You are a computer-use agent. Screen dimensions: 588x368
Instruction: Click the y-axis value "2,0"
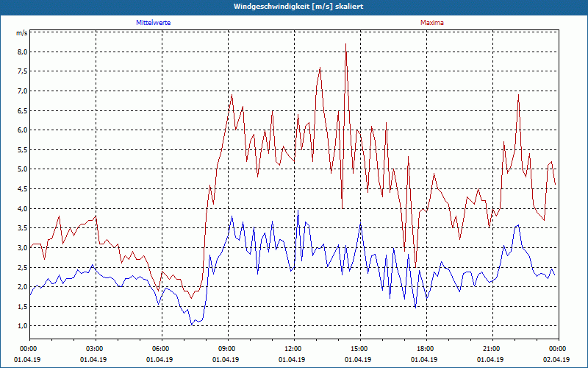(x=24, y=287)
